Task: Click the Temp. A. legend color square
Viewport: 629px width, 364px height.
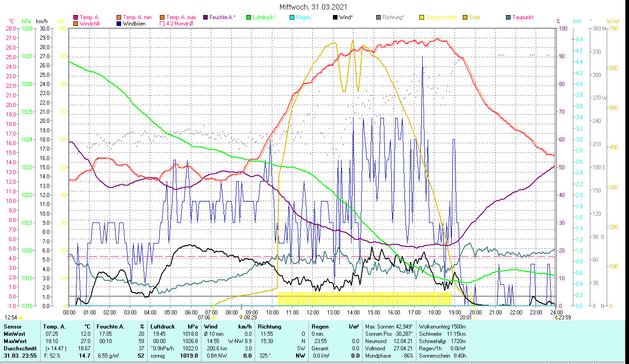Action: pos(75,18)
